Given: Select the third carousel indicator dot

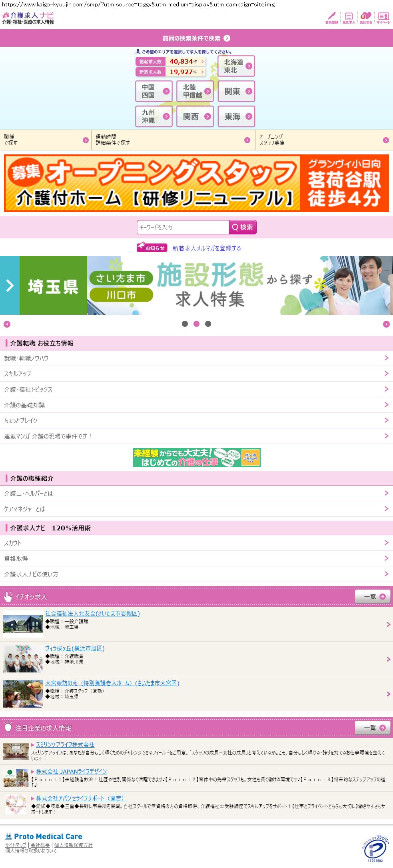Looking at the screenshot, I should pyautogui.click(x=208, y=324).
